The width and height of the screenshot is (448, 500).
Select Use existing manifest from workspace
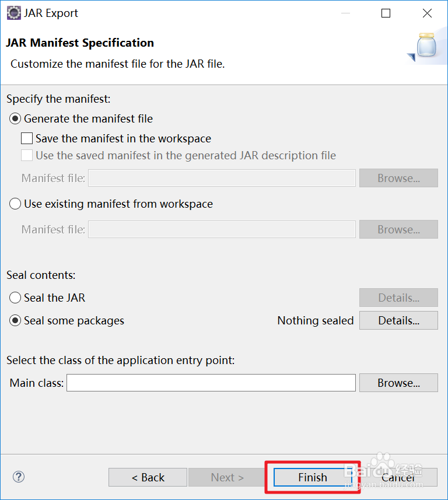[15, 204]
